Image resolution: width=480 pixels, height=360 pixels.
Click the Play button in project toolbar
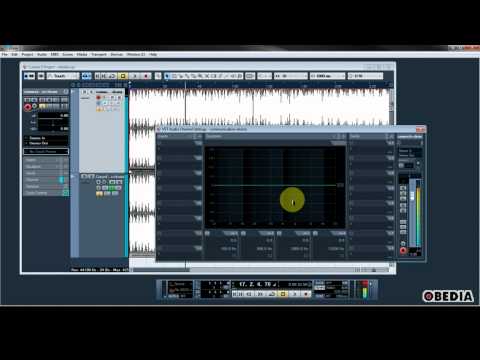pos(135,76)
